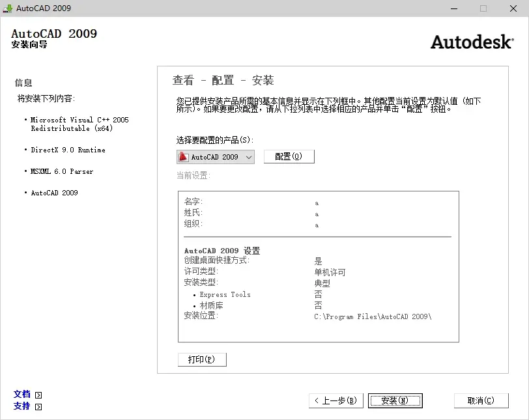Click the '信息' sidebar heading

[23, 83]
